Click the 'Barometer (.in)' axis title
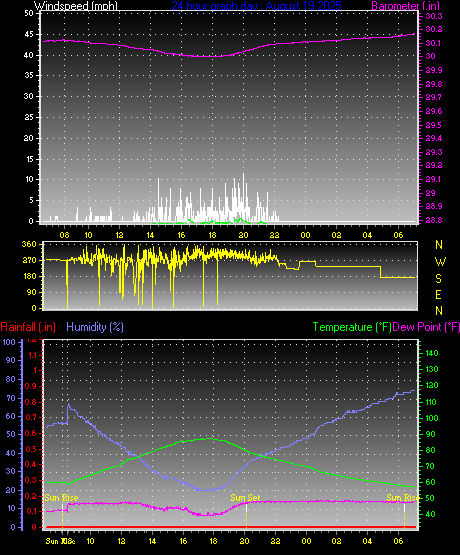Screen dimensions: 460x555 (x=406, y=6)
